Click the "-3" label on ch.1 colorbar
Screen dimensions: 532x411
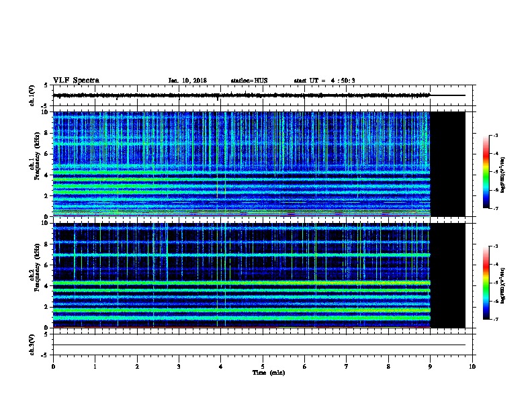[x=496, y=135]
